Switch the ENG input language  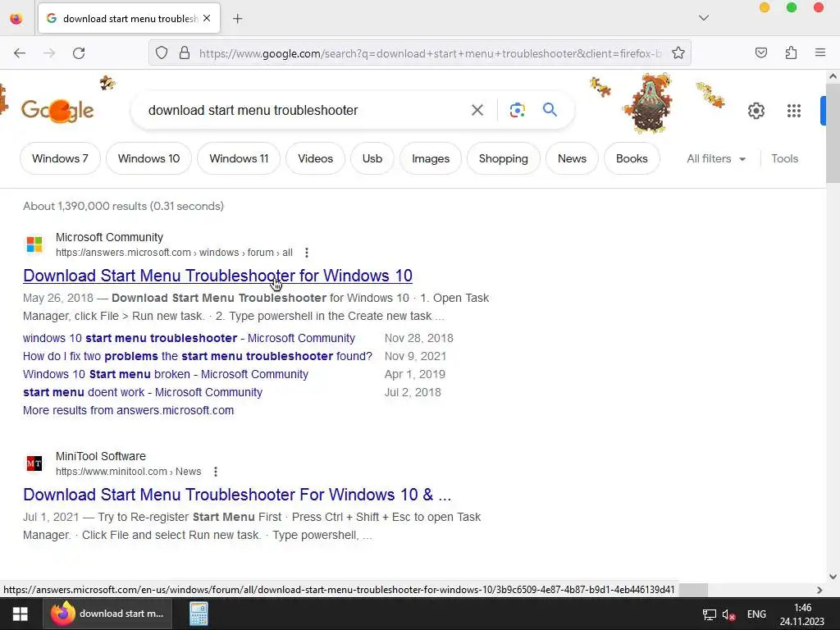click(x=756, y=614)
